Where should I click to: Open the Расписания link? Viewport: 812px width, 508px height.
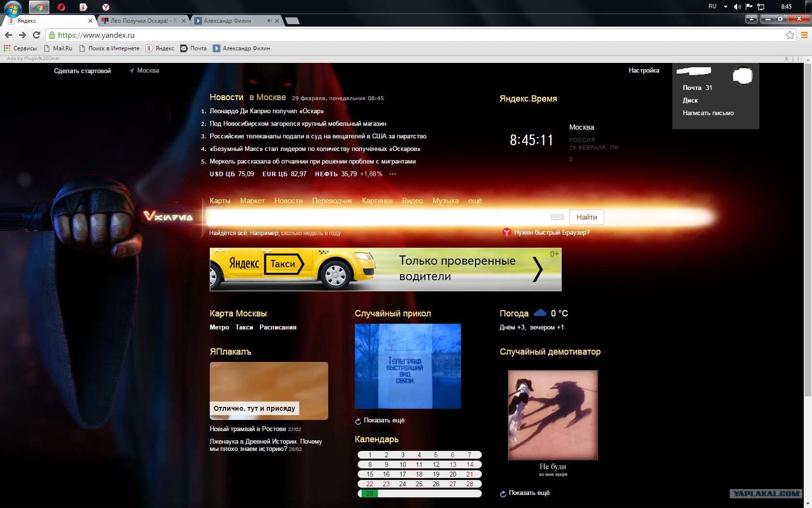[278, 328]
